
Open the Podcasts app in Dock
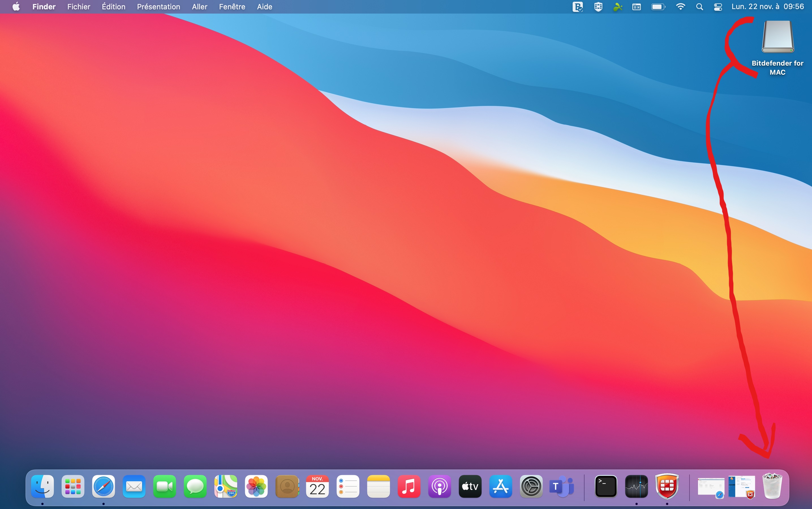click(439, 486)
